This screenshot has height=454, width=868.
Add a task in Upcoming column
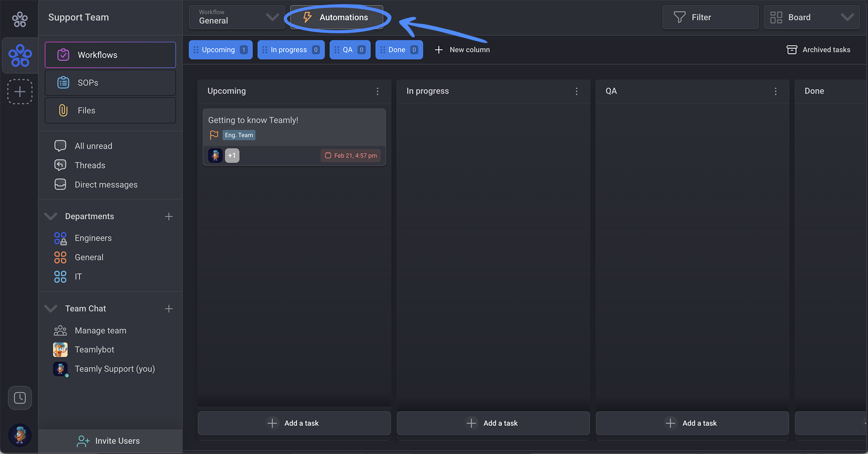(x=294, y=423)
